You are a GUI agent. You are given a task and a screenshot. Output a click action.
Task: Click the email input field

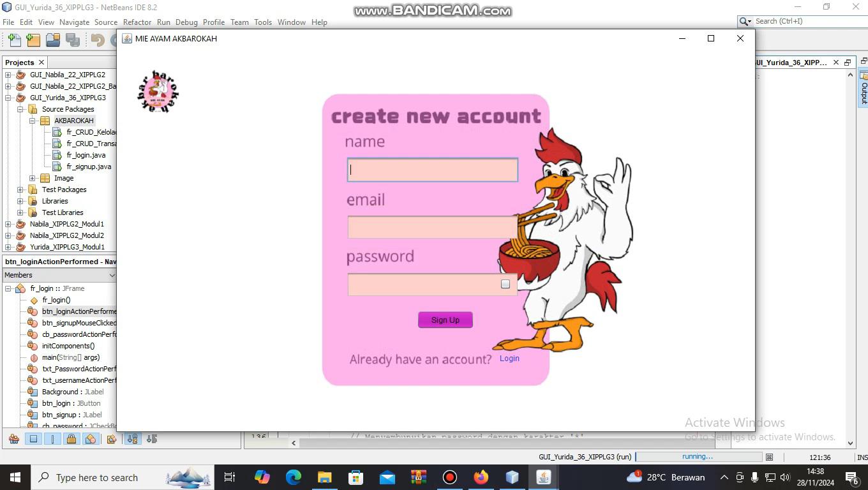click(432, 227)
